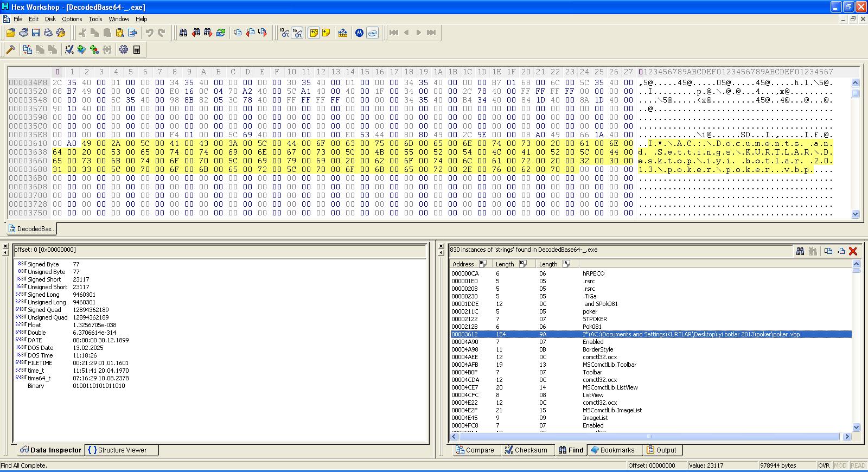The image size is (868, 472).
Task: Toggle hex offset glasses icon (16)
Action: pos(297,33)
